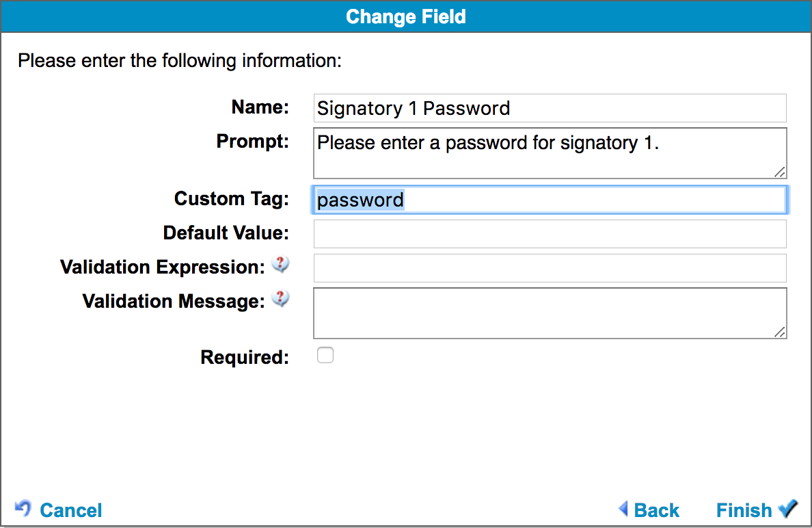Click the Name input field

550,108
